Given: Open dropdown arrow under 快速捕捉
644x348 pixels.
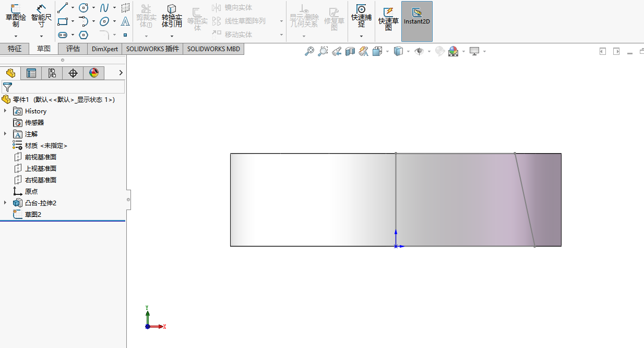Looking at the screenshot, I should pos(361,36).
